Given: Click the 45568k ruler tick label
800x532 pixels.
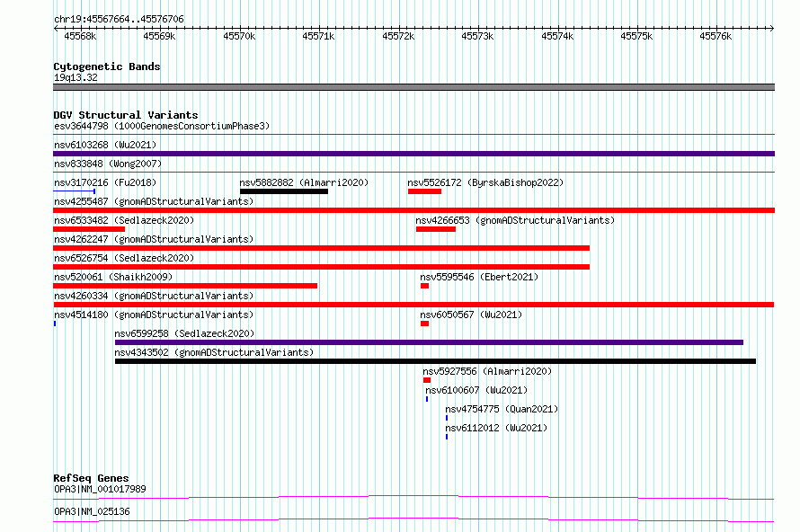Looking at the screenshot, I should pos(80,36).
